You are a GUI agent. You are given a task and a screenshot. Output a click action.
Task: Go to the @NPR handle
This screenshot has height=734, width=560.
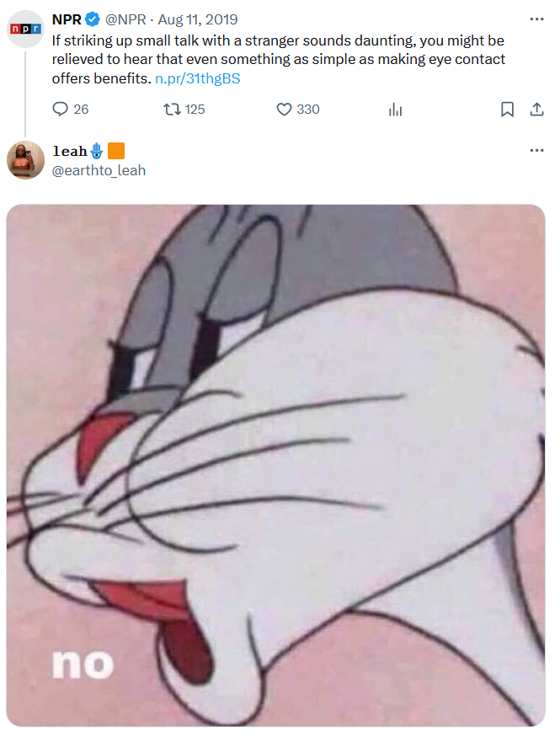click(126, 19)
